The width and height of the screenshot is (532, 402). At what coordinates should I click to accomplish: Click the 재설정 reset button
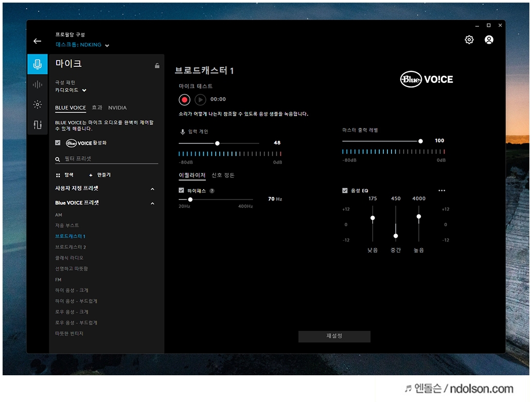pyautogui.click(x=334, y=336)
